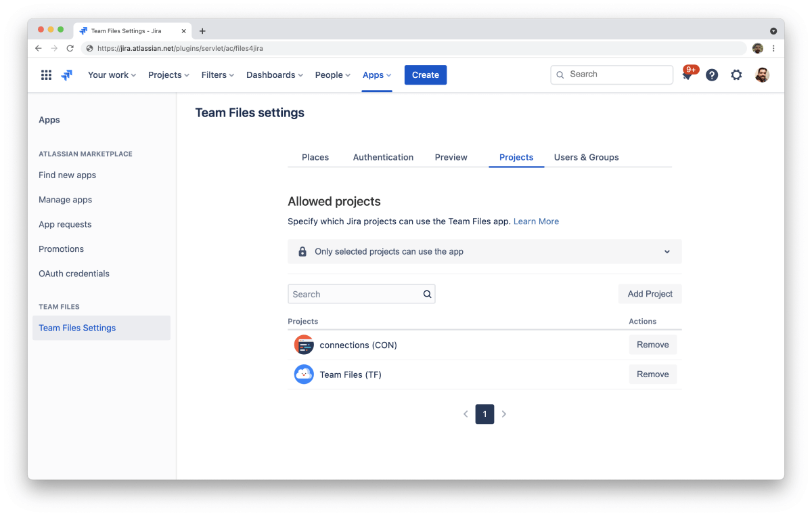Image resolution: width=812 pixels, height=516 pixels.
Task: Open App requests in sidebar
Action: 65,224
